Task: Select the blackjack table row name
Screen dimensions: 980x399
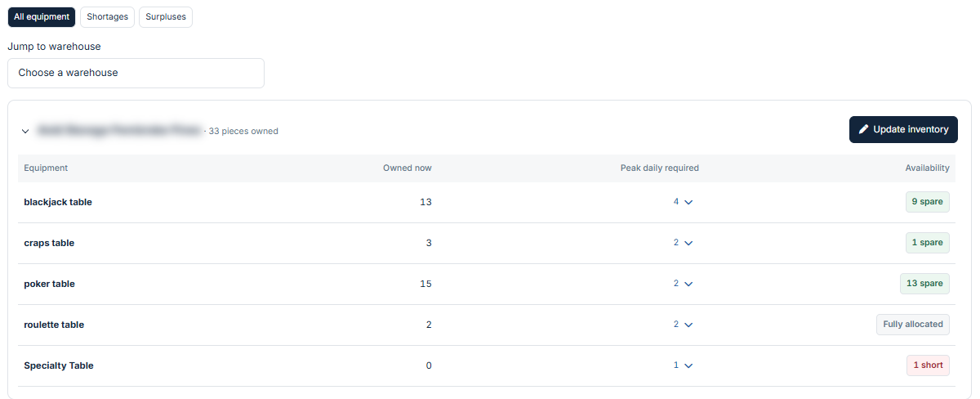Action: (58, 202)
